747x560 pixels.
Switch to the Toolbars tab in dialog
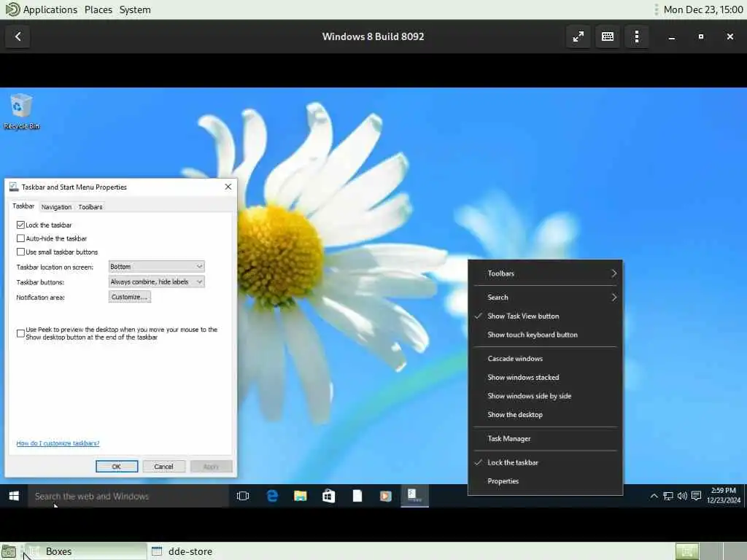pyautogui.click(x=90, y=206)
